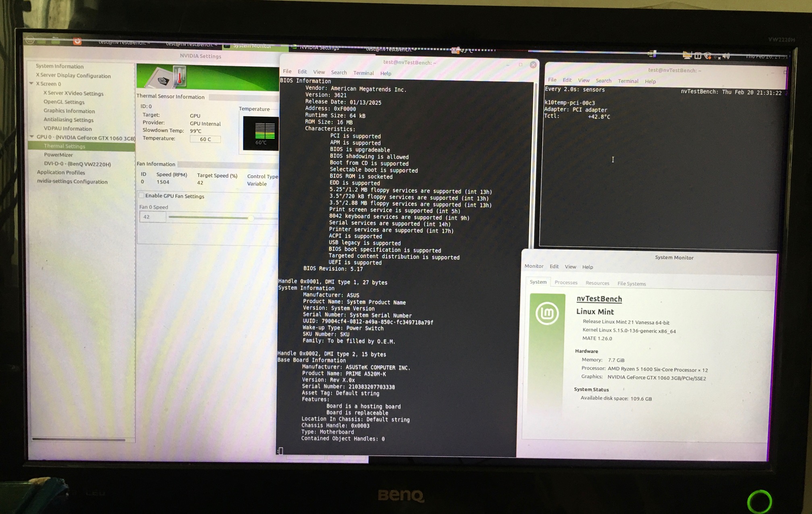Click the display tray icon
812x514 pixels.
(687, 55)
